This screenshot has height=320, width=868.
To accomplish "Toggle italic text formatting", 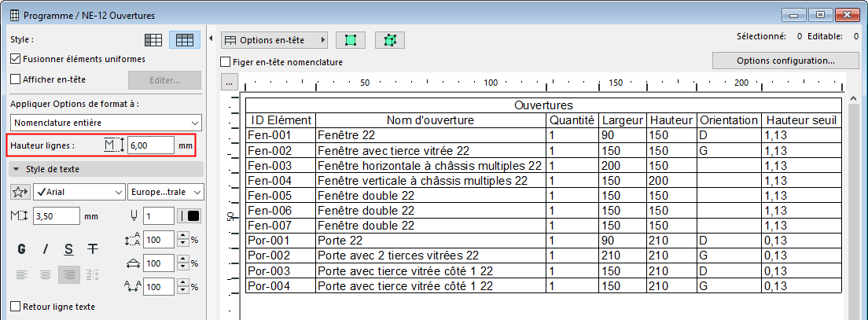I will (46, 249).
